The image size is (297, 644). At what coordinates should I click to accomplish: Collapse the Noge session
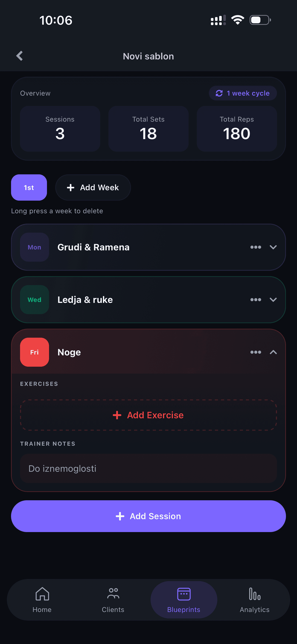(x=273, y=352)
